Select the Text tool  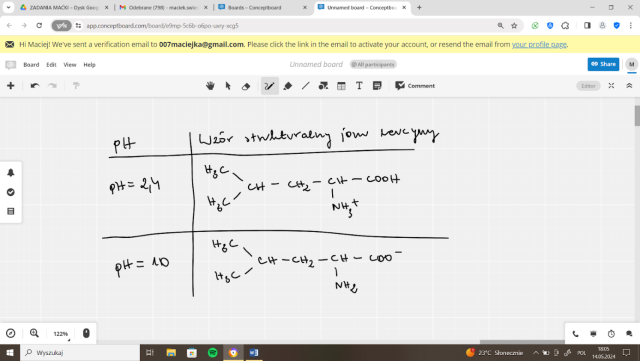pyautogui.click(x=359, y=86)
